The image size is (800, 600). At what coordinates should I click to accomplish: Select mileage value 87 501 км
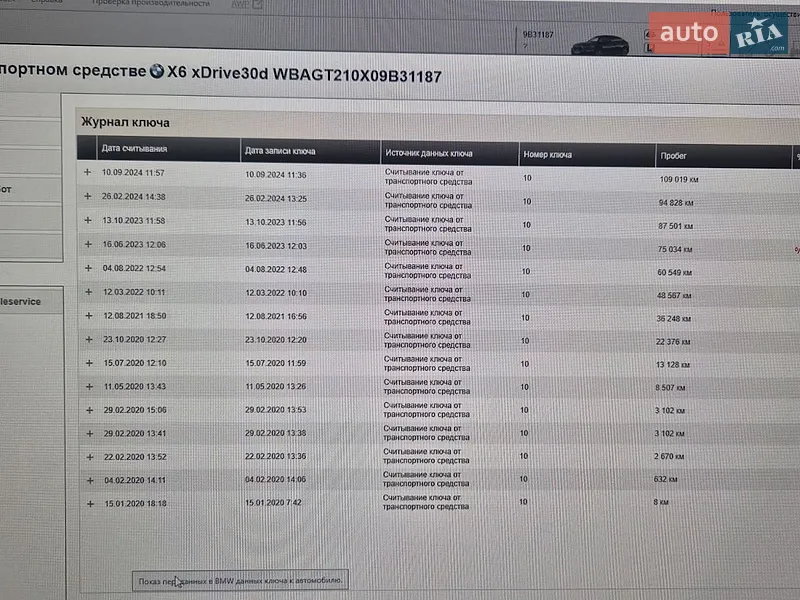click(x=675, y=226)
